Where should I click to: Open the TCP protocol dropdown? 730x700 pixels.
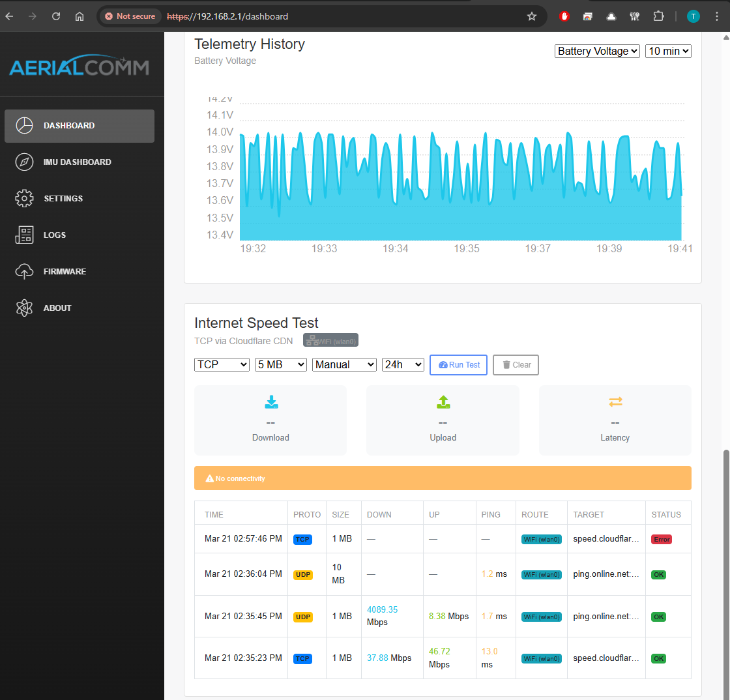point(222,364)
